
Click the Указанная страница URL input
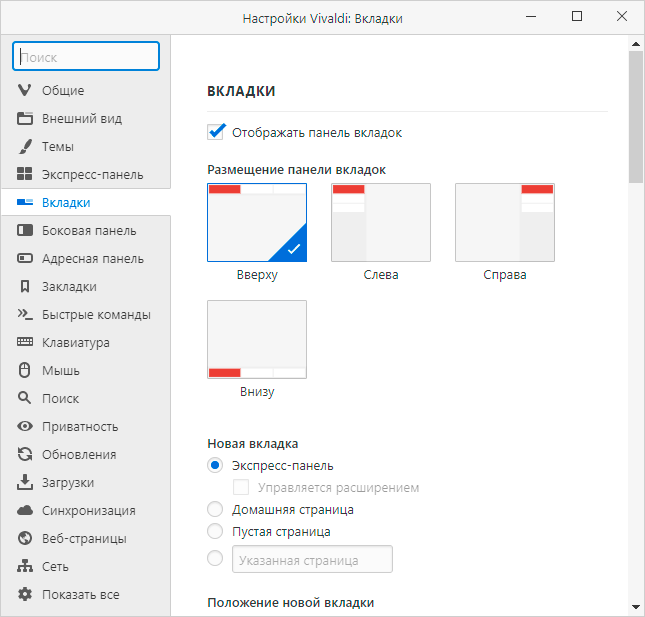pos(312,559)
